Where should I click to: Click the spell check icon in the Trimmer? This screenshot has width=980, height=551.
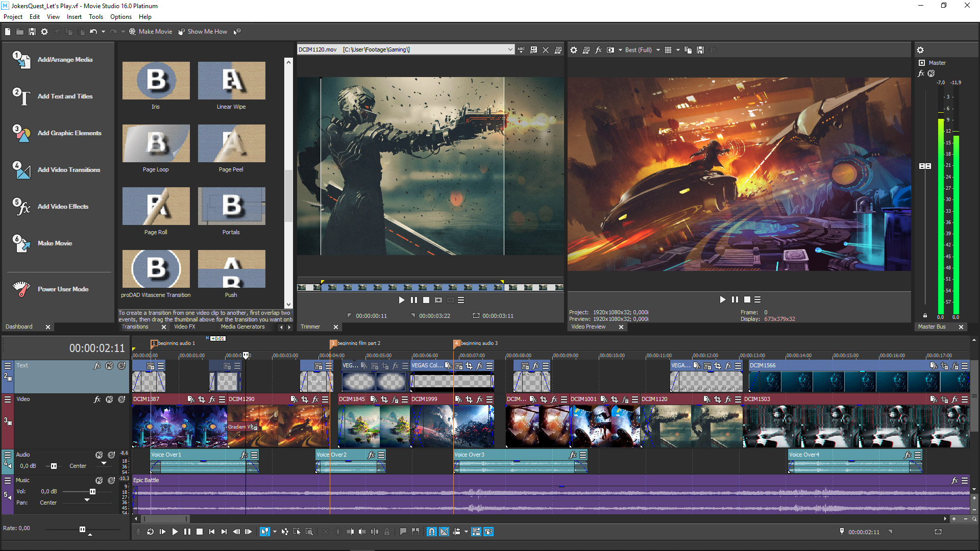click(521, 49)
